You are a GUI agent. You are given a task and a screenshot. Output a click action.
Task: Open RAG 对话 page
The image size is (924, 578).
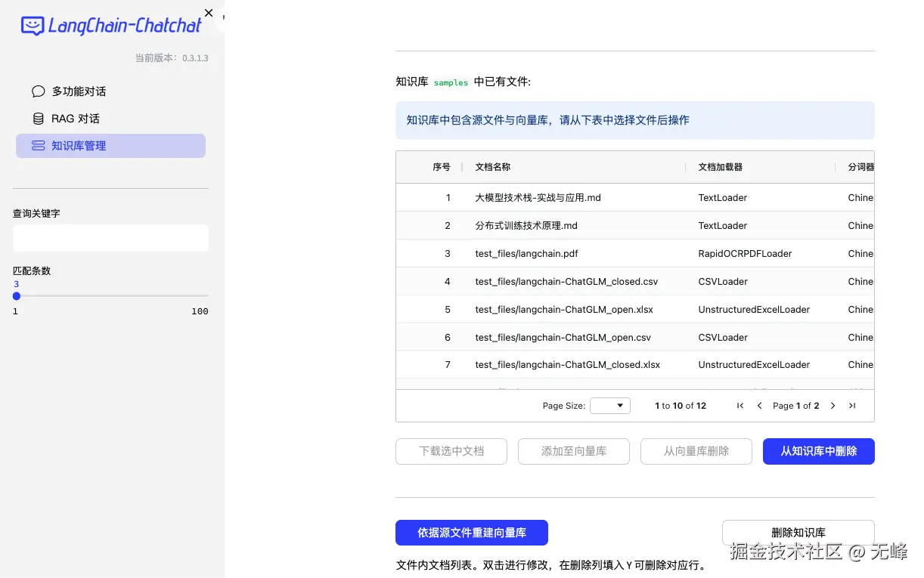[x=110, y=119]
